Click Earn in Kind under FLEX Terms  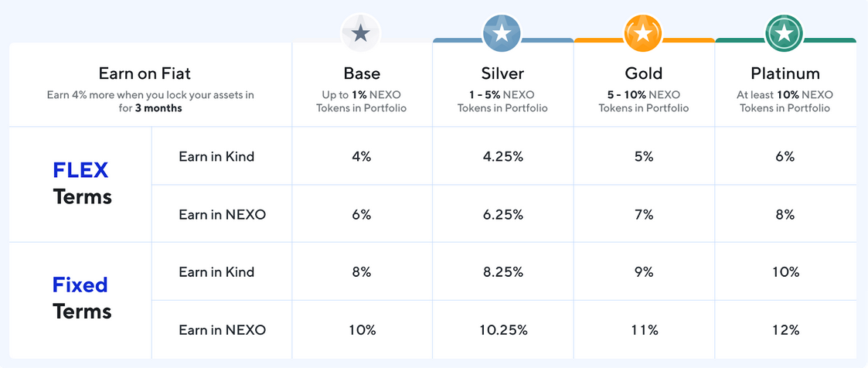pos(216,156)
